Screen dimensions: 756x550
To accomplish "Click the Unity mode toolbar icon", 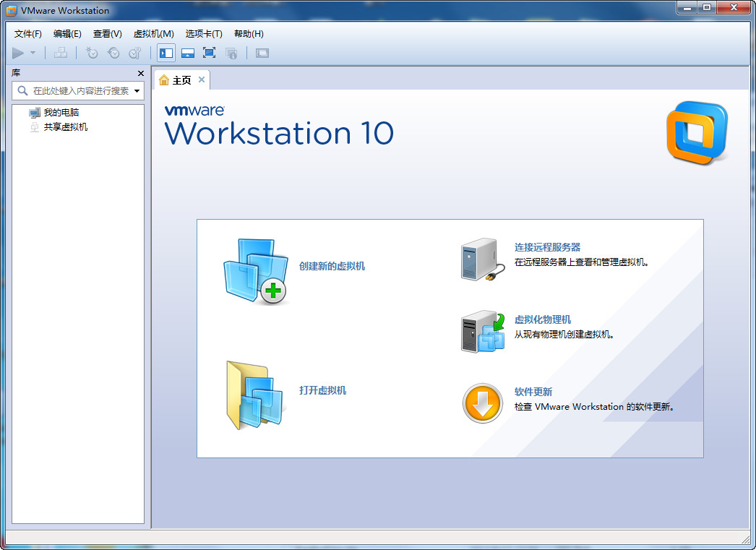I will click(x=231, y=53).
